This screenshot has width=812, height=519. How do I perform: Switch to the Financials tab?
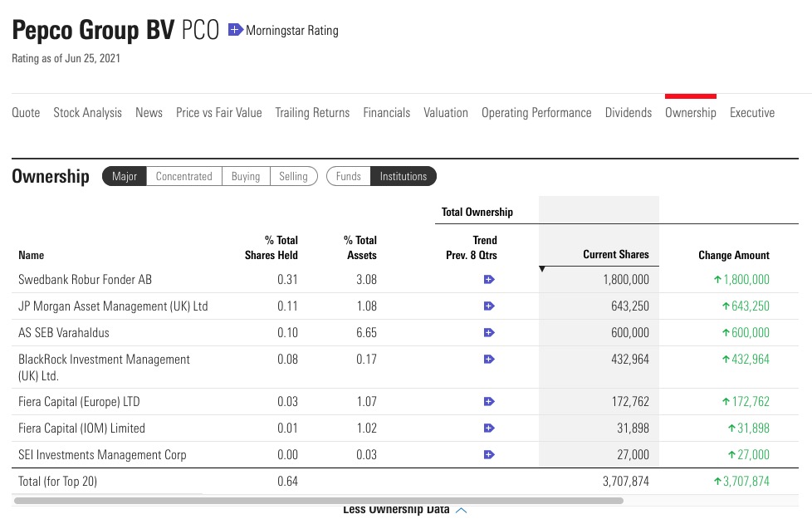pyautogui.click(x=386, y=112)
